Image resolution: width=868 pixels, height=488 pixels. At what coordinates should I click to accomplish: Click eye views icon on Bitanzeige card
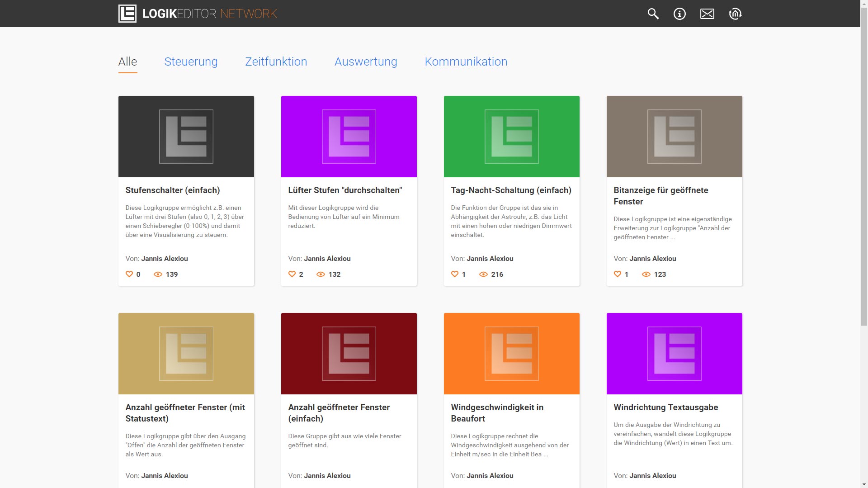646,274
